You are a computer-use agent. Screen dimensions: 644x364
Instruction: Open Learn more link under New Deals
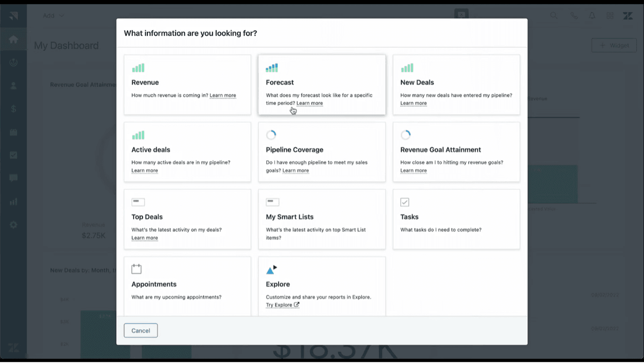click(x=413, y=103)
